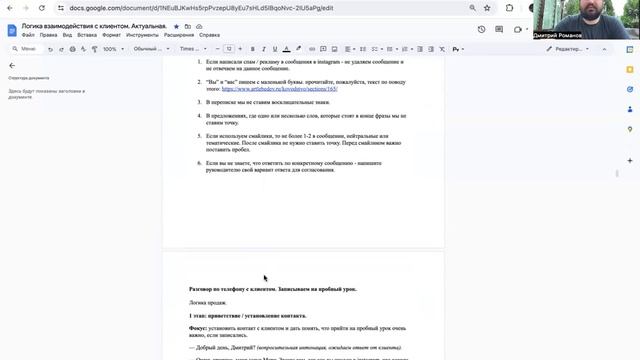The width and height of the screenshot is (640, 360).
Task: Toggle italic formatting
Action: (x=264, y=49)
